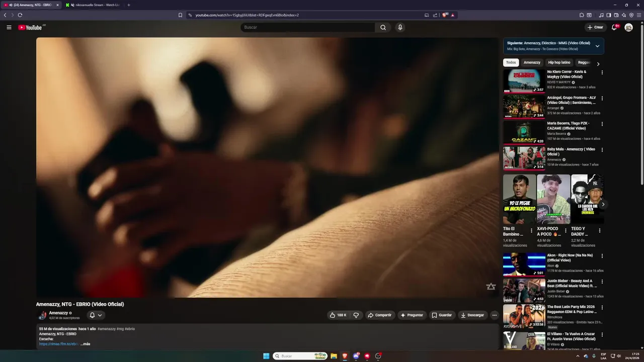Toggle subscription notification bell for Amenazzy

coord(96,315)
